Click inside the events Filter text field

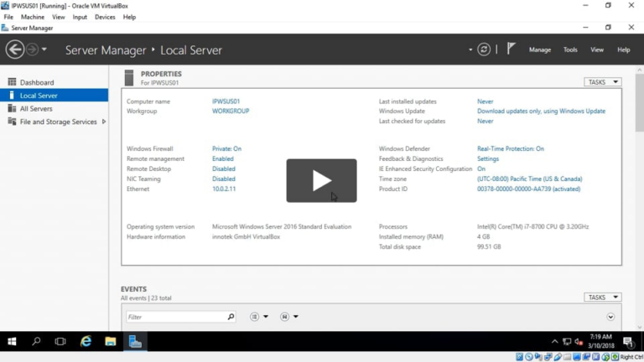[x=176, y=317]
